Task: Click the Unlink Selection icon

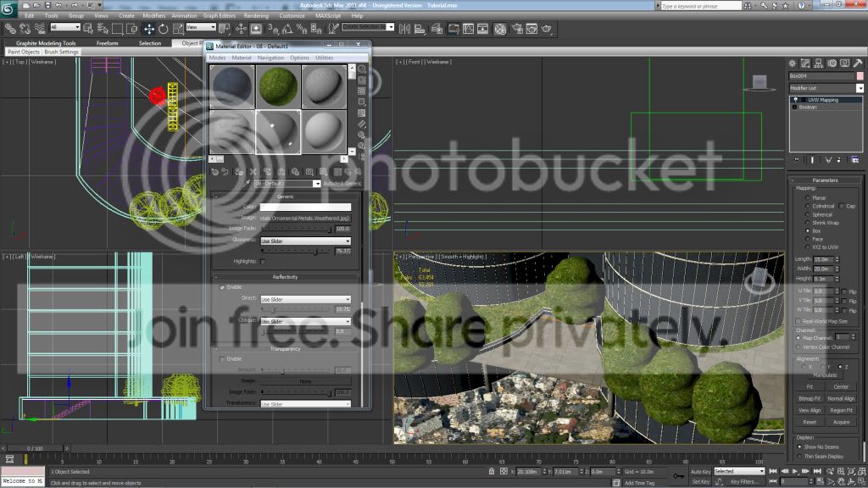Action: tap(25, 28)
